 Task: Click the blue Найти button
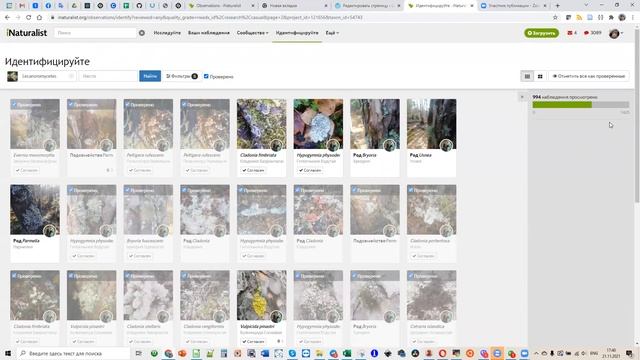click(x=150, y=76)
